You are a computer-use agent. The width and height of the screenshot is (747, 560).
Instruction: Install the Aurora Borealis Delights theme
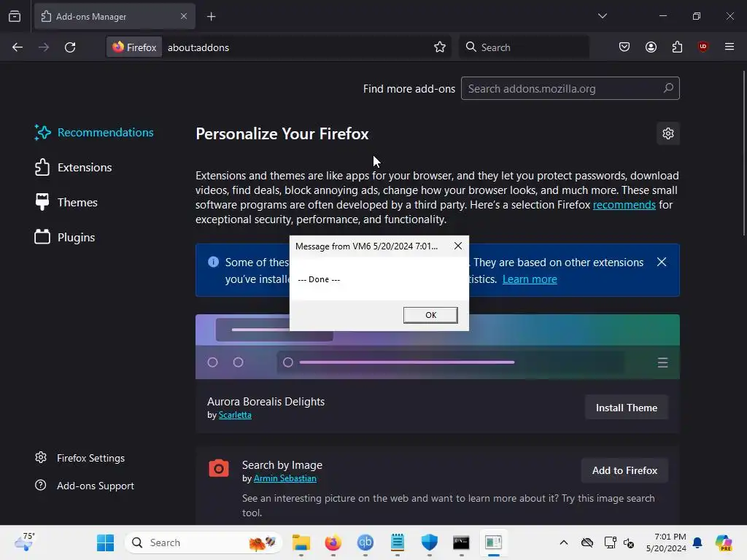click(626, 408)
